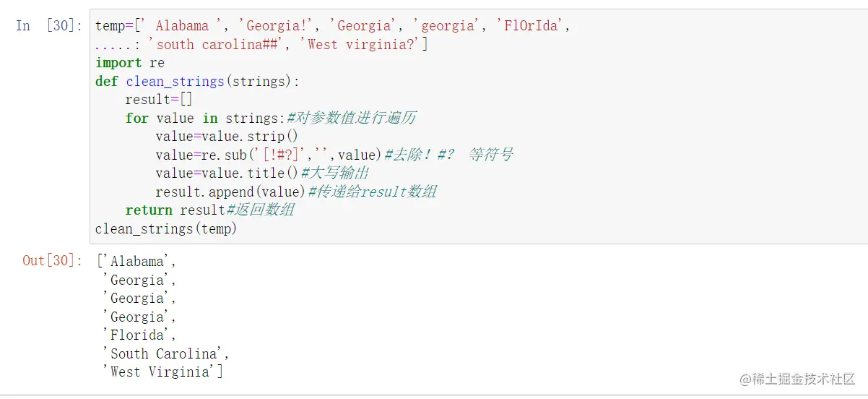Screen dimensions: 868x399
Task: Click the result.append(value) line
Action: coord(231,192)
